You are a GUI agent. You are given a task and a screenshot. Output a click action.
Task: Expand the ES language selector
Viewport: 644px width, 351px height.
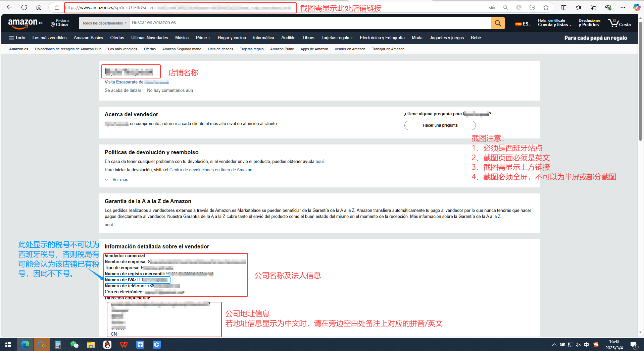523,24
